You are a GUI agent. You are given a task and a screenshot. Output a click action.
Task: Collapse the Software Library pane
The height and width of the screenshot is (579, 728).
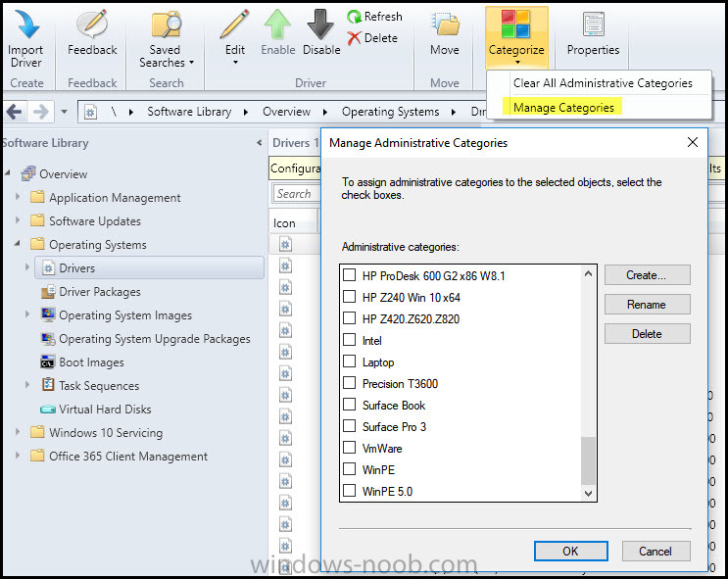point(259,143)
